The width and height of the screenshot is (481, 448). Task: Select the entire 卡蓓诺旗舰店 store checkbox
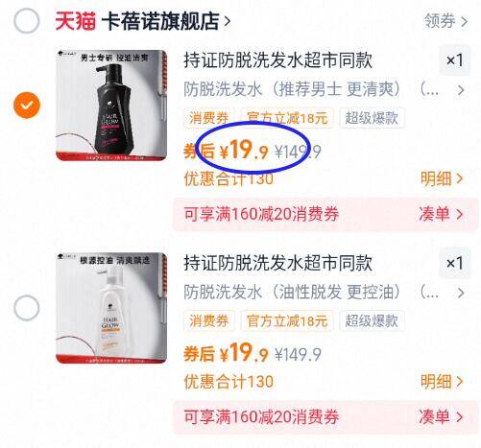(x=27, y=21)
